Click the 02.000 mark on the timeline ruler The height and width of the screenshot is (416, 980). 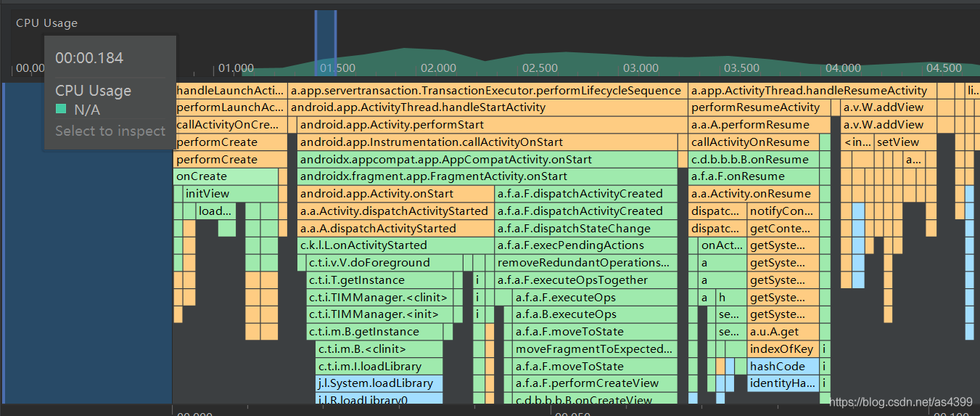coord(438,68)
